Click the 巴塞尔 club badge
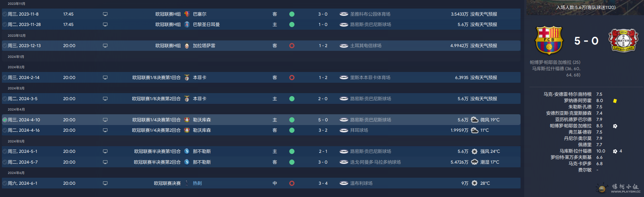 (x=187, y=14)
